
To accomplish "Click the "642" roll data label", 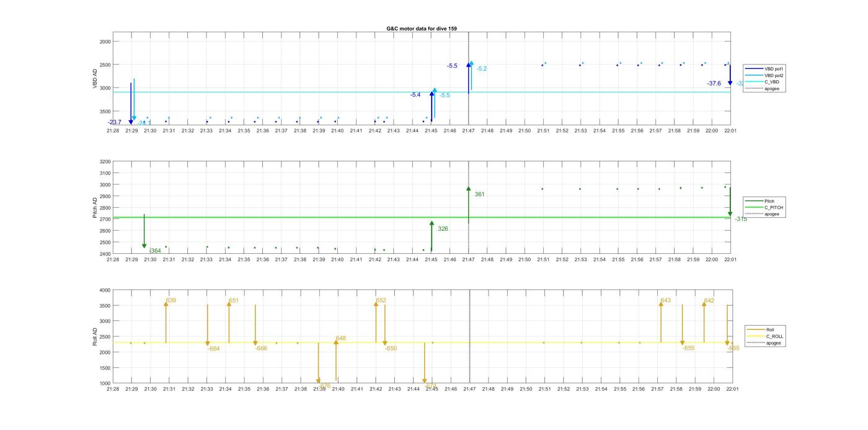I will [x=709, y=300].
